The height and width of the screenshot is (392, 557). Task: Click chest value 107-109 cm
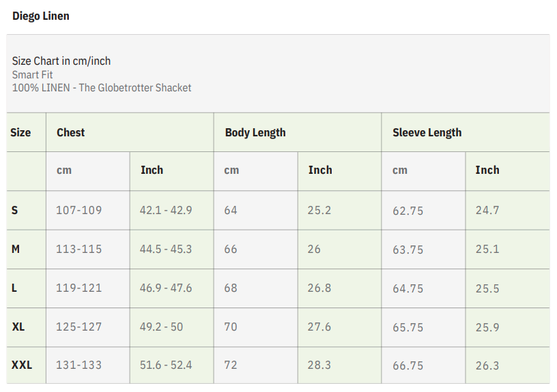coord(78,210)
